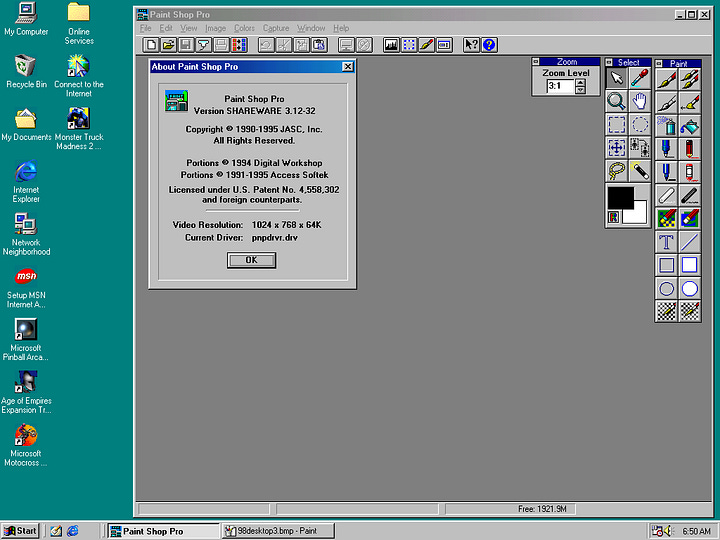Viewport: 720px width, 540px height.
Task: Switch to 98desktop3.bmp - Paint taskbar button
Action: [278, 531]
